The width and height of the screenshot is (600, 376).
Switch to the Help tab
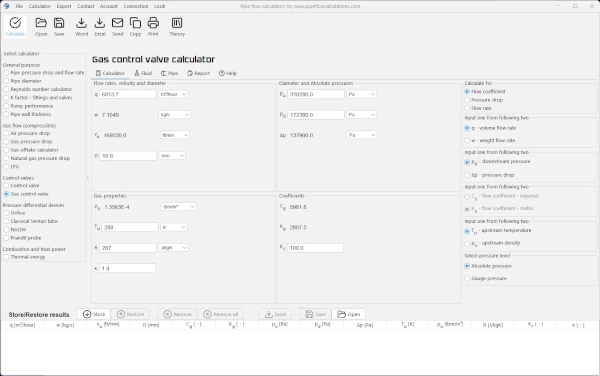(x=228, y=73)
